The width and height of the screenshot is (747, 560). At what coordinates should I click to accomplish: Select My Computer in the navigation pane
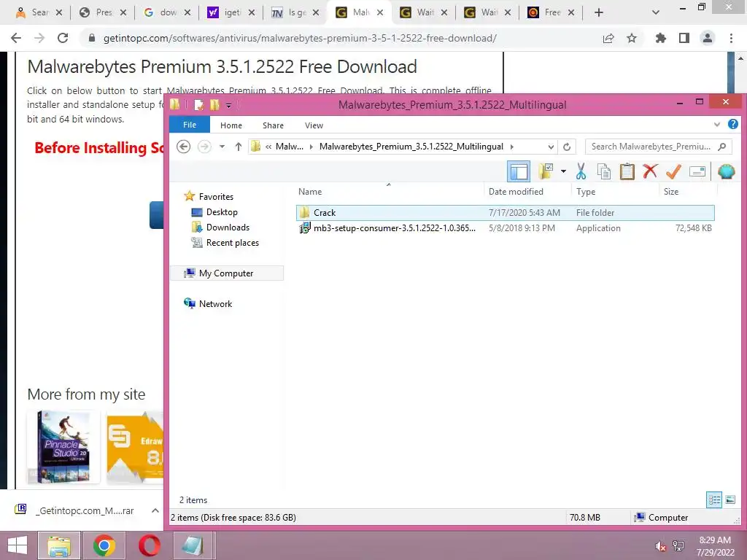pos(226,273)
